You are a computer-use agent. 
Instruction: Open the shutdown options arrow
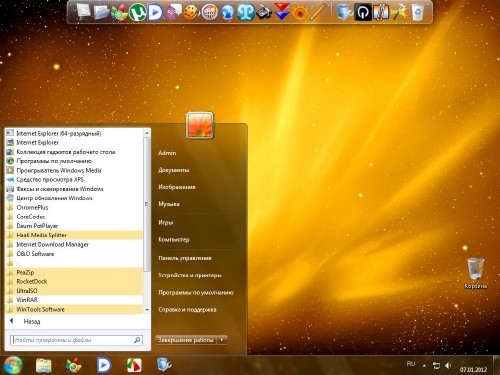point(222,340)
